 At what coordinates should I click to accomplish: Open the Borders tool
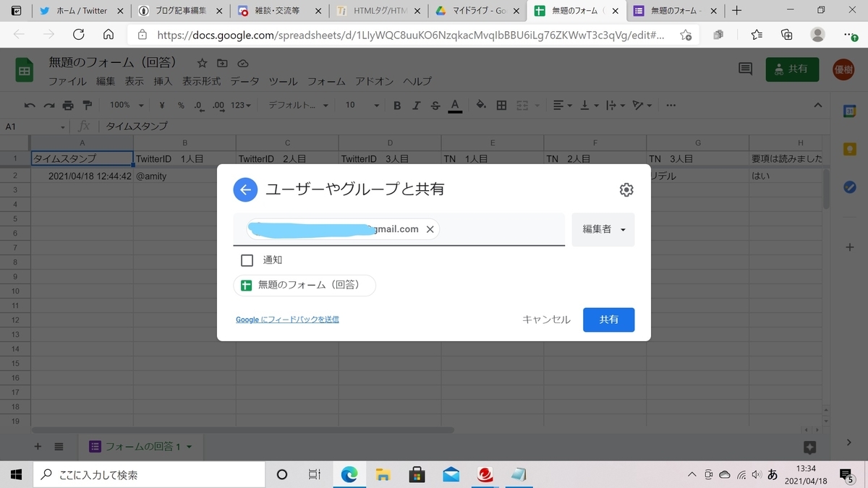coord(501,105)
